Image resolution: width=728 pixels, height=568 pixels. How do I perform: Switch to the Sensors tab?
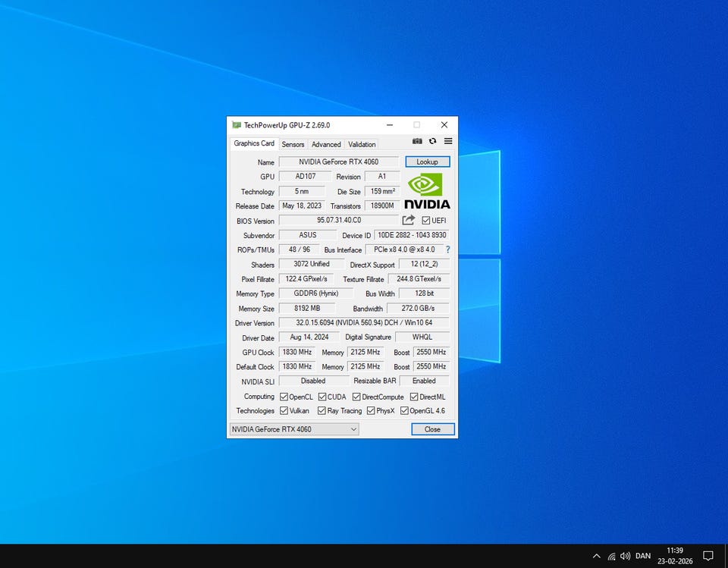[293, 144]
